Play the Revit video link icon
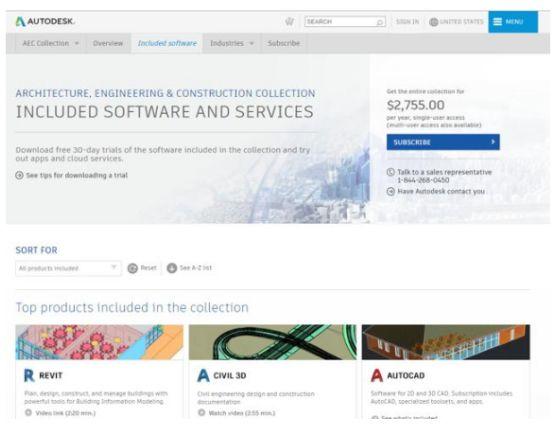560x436 pixels. tap(28, 413)
